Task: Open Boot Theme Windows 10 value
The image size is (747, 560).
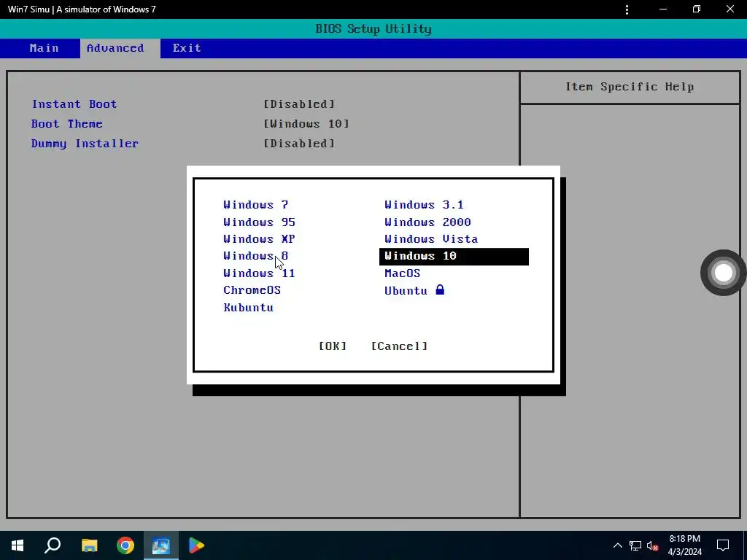Action: (x=306, y=124)
